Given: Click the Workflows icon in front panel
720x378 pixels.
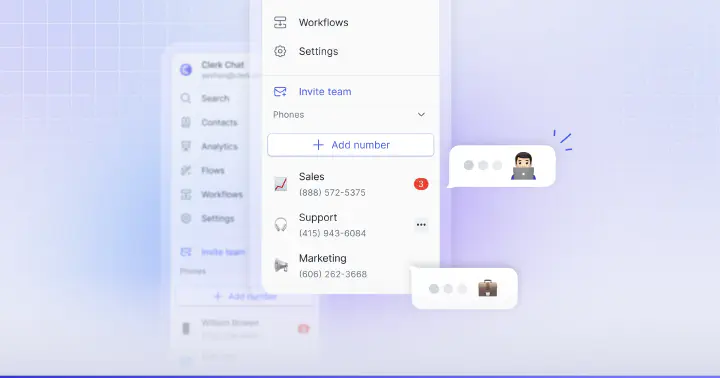Looking at the screenshot, I should coord(280,22).
